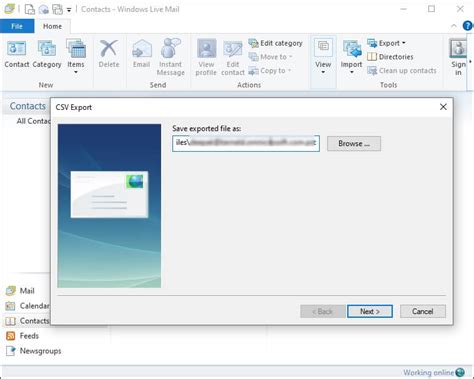Viewport: 474px width, 379px height.
Task: Click into the Save exported file as field
Action: pos(246,143)
